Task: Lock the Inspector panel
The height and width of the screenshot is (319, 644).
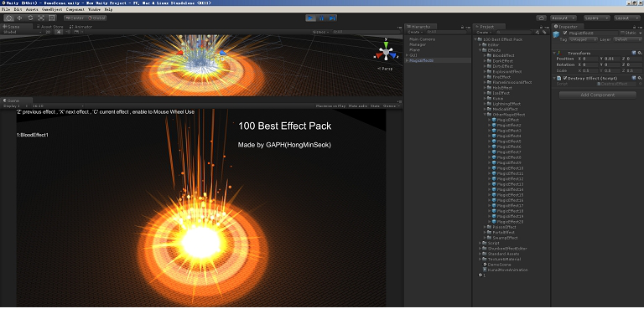Action: 636,27
